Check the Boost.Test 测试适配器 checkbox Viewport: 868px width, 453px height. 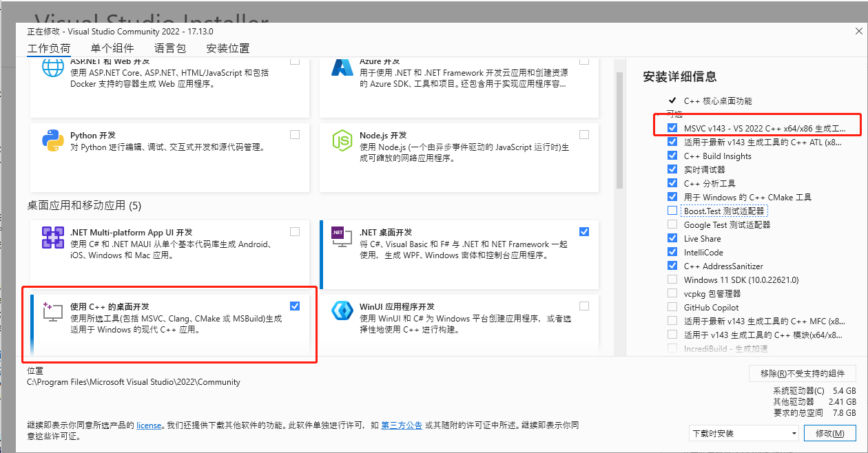tap(672, 211)
